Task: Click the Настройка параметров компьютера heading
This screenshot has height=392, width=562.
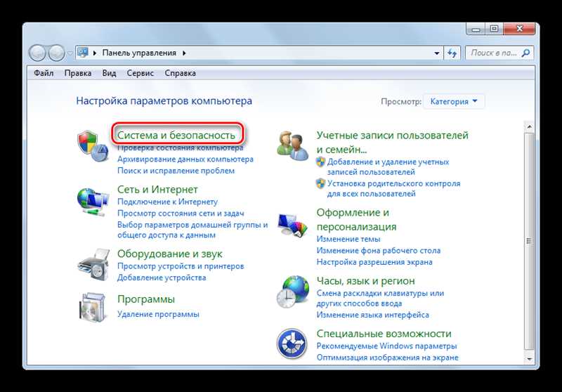Action: [x=164, y=101]
